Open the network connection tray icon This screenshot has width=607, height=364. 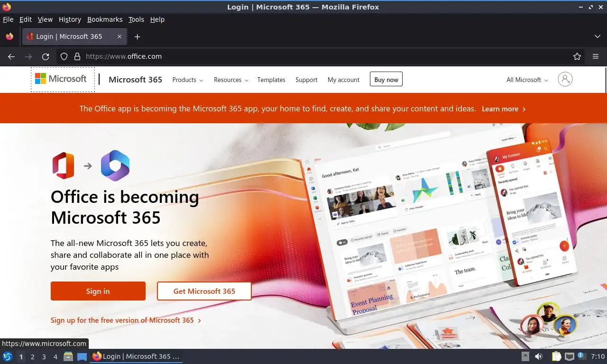(570, 356)
